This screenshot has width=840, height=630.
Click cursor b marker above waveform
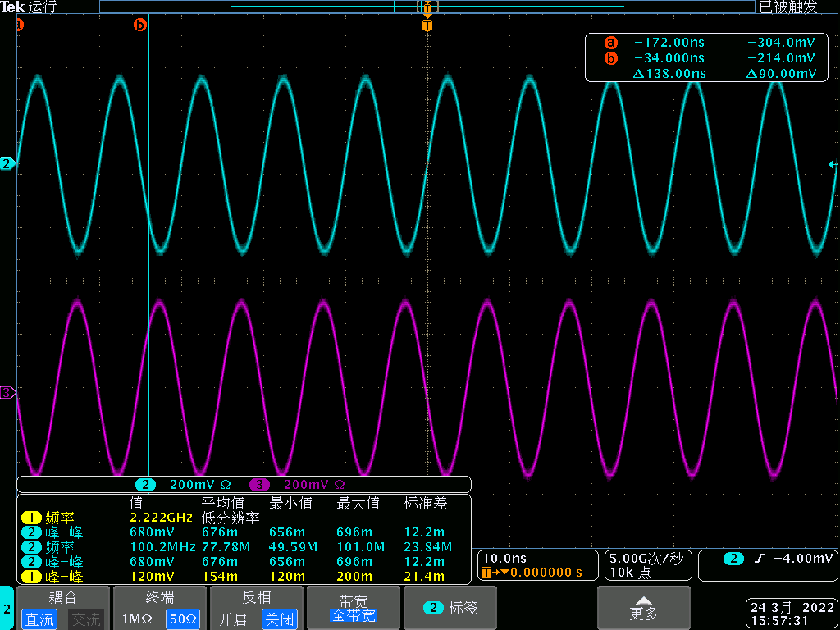pyautogui.click(x=139, y=25)
